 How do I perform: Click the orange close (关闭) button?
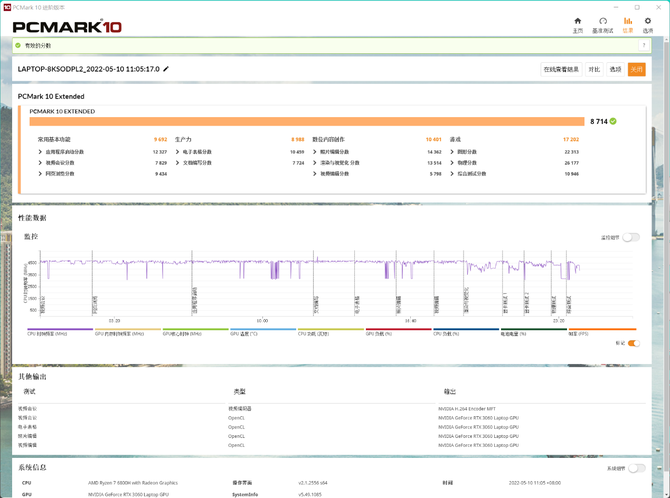[x=636, y=69]
